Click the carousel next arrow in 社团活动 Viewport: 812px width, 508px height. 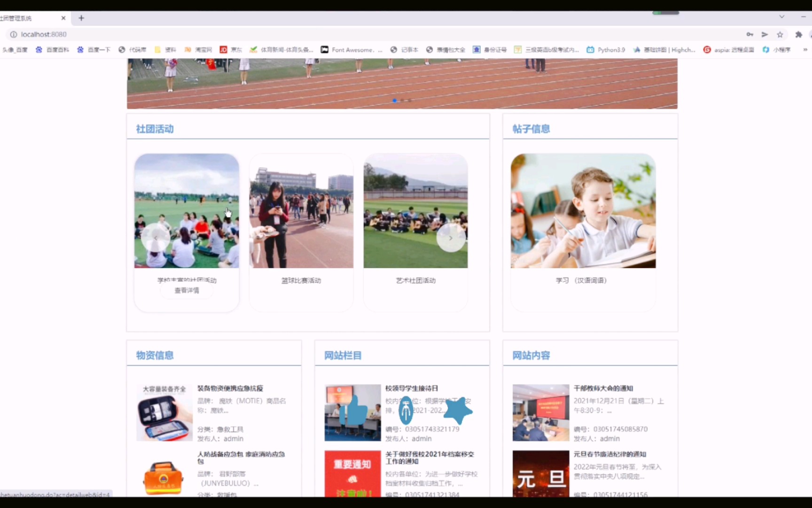(x=451, y=238)
